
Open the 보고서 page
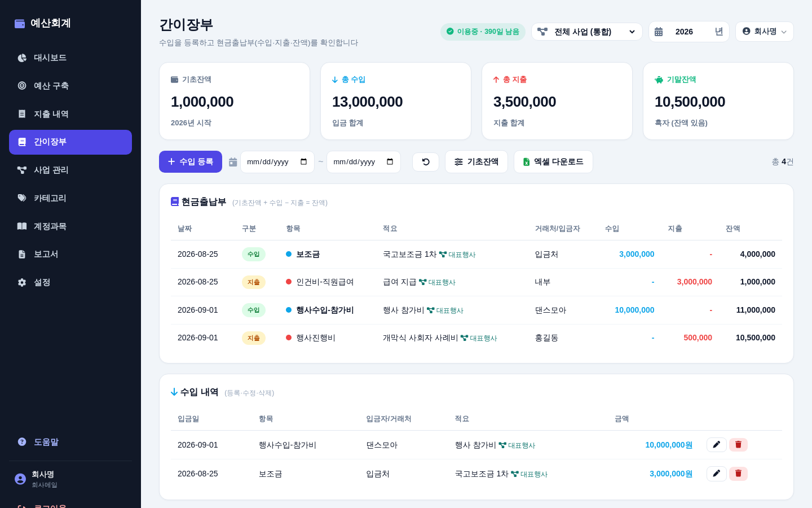pos(70,254)
